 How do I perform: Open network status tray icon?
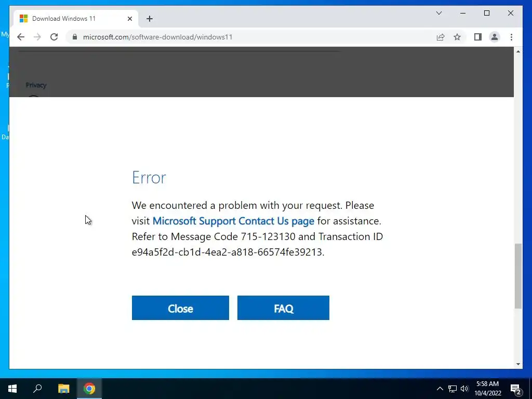[x=453, y=389]
